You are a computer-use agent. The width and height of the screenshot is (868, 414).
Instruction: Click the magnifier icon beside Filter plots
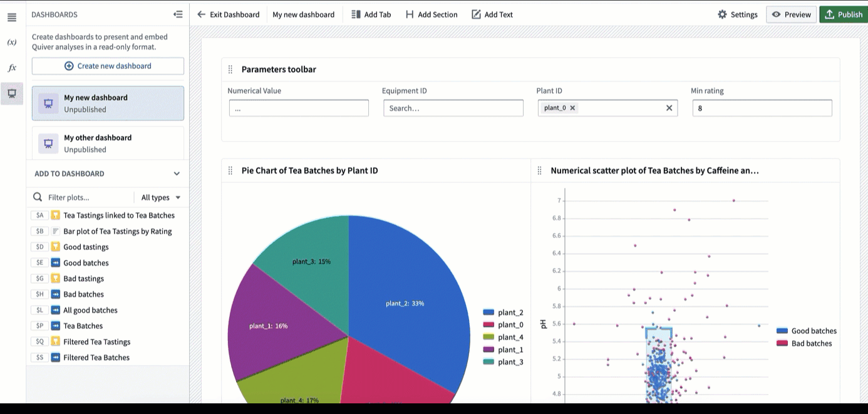coord(38,197)
